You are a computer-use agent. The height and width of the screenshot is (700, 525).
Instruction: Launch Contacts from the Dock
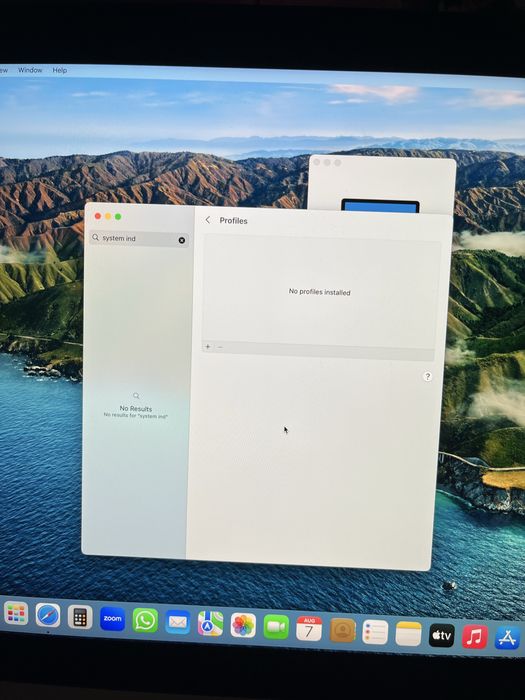(x=342, y=630)
